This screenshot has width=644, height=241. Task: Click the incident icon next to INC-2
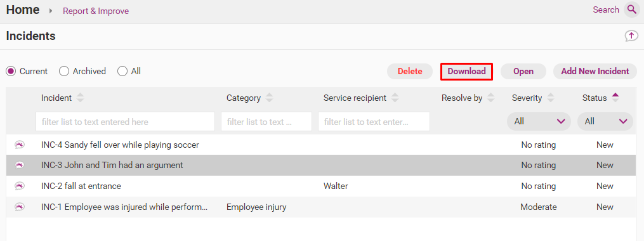click(20, 186)
